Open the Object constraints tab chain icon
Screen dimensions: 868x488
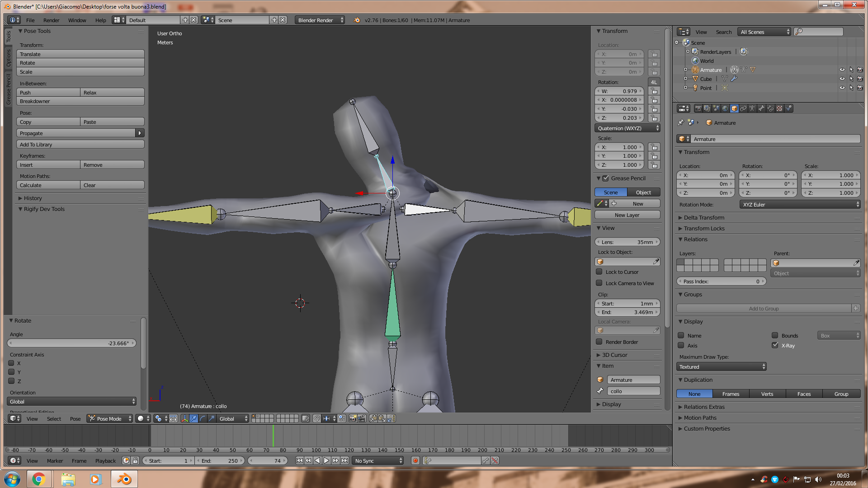(x=743, y=108)
